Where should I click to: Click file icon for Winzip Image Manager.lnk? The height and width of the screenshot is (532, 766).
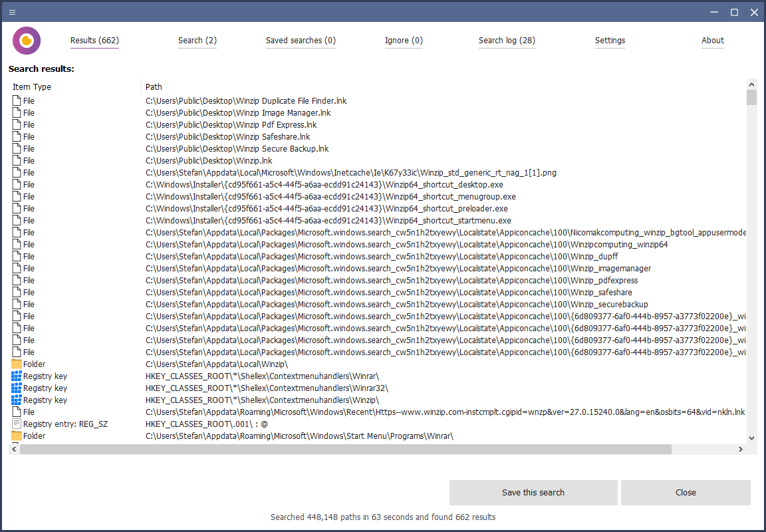pos(17,113)
